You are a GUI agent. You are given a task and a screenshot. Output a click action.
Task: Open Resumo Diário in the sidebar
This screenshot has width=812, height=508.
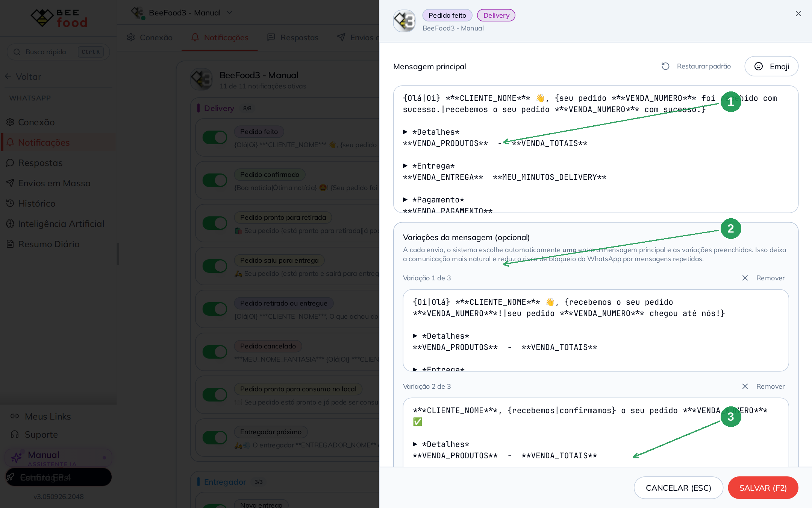click(x=58, y=244)
